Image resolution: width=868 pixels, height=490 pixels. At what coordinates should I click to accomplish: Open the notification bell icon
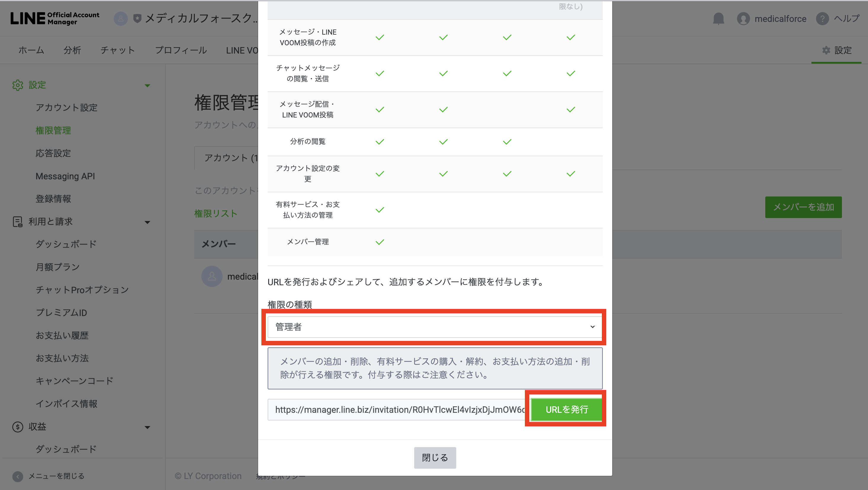point(719,19)
